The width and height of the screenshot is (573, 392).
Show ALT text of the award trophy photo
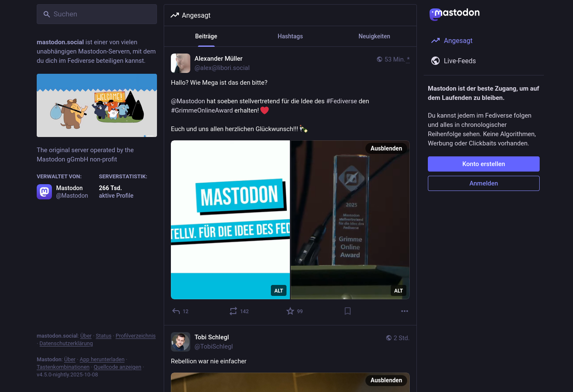click(x=398, y=290)
